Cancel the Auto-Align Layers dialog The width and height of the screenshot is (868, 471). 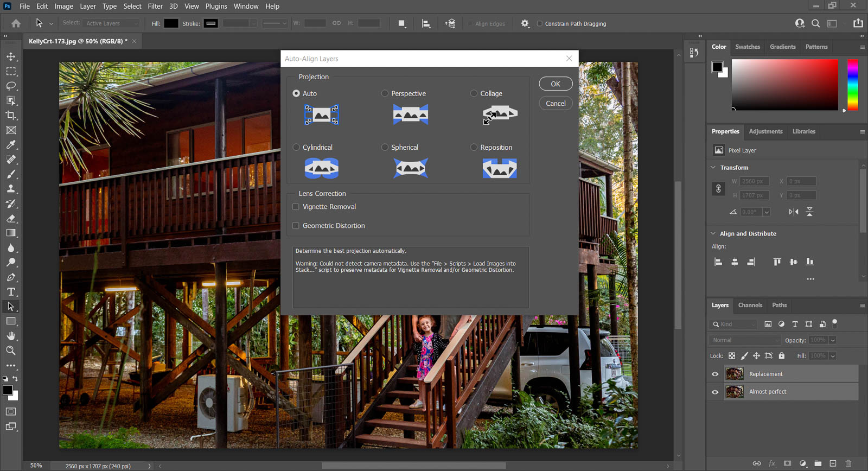coord(556,104)
